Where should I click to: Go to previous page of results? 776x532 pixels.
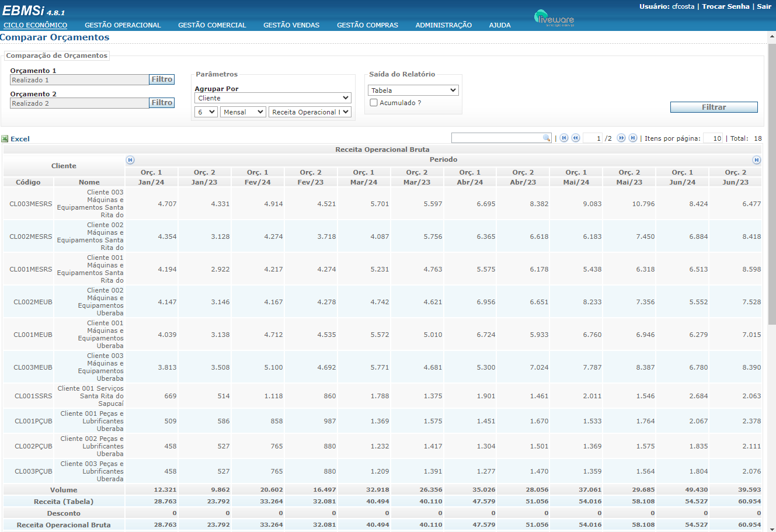(x=576, y=138)
